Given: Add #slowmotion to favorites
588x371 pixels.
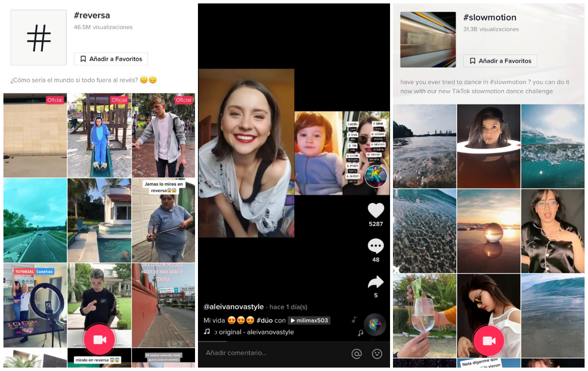Looking at the screenshot, I should point(500,61).
